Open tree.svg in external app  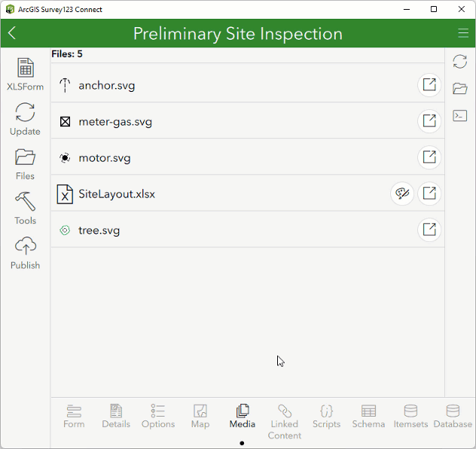429,229
